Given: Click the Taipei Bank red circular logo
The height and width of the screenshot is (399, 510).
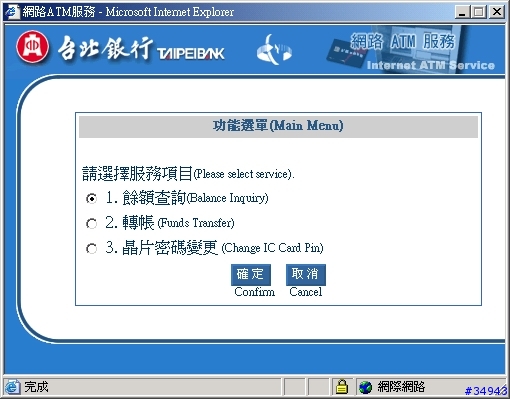Looking at the screenshot, I should click(33, 47).
